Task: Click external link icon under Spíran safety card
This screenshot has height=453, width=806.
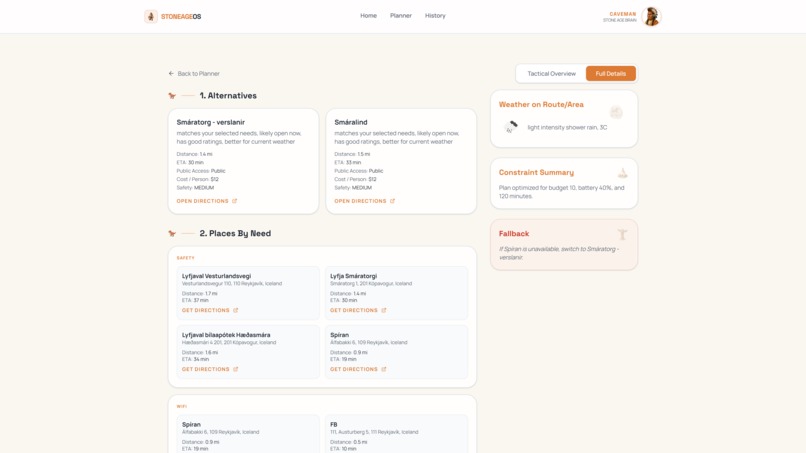Action: [x=383, y=369]
